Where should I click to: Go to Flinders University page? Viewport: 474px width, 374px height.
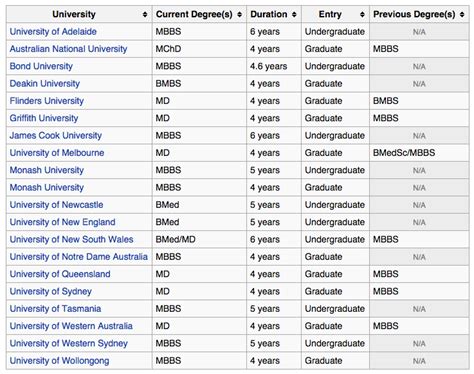coord(47,101)
